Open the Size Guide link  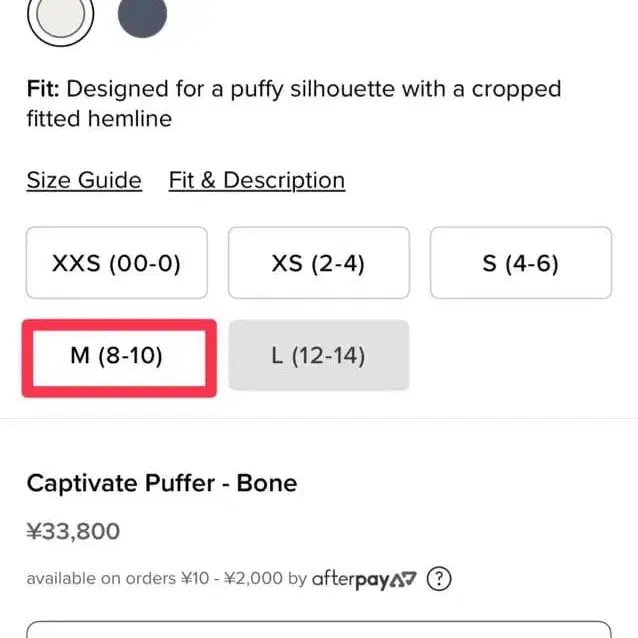[x=84, y=180]
